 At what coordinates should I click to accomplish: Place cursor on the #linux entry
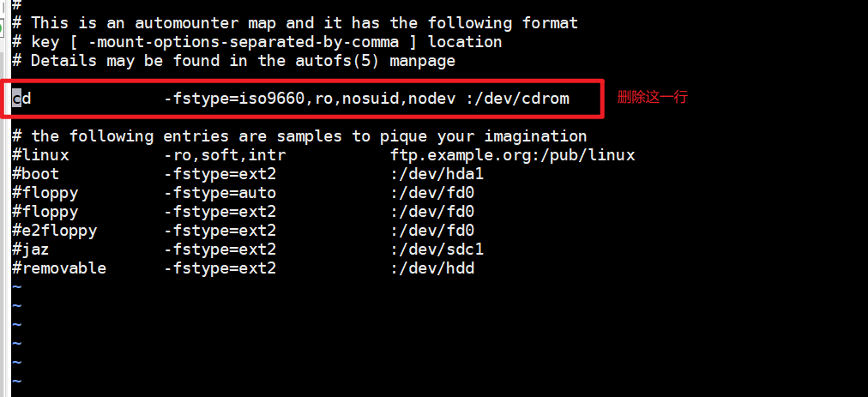(x=40, y=155)
